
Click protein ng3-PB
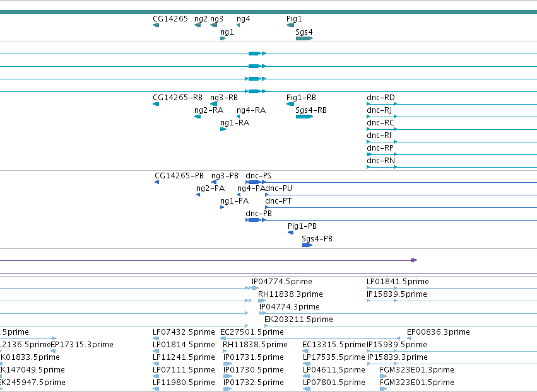[x=225, y=176]
